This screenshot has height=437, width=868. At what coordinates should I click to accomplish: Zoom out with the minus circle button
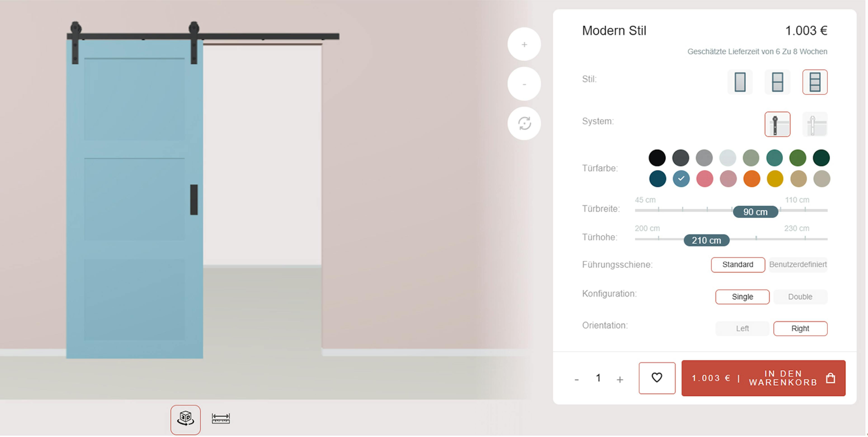[524, 84]
